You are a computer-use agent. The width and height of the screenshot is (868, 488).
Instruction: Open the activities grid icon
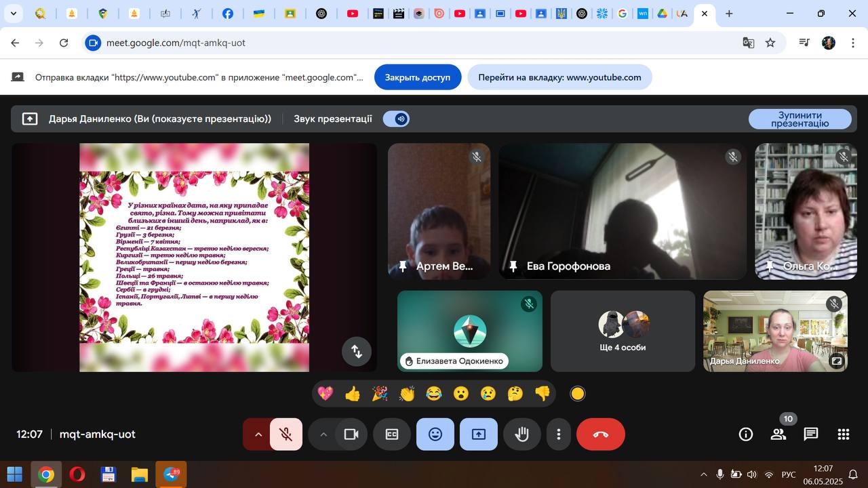tap(844, 434)
